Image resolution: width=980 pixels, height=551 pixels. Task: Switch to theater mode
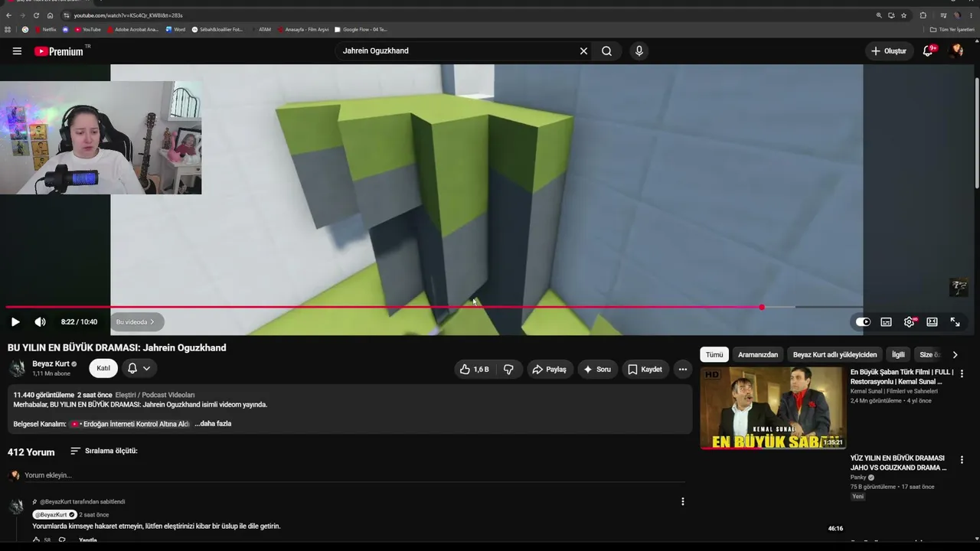[932, 322]
